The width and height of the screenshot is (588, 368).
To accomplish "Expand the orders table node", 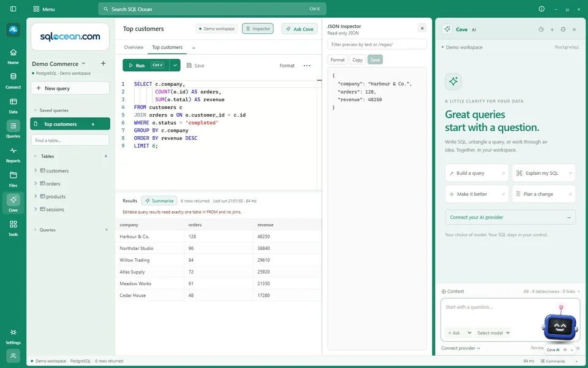I will (36, 183).
